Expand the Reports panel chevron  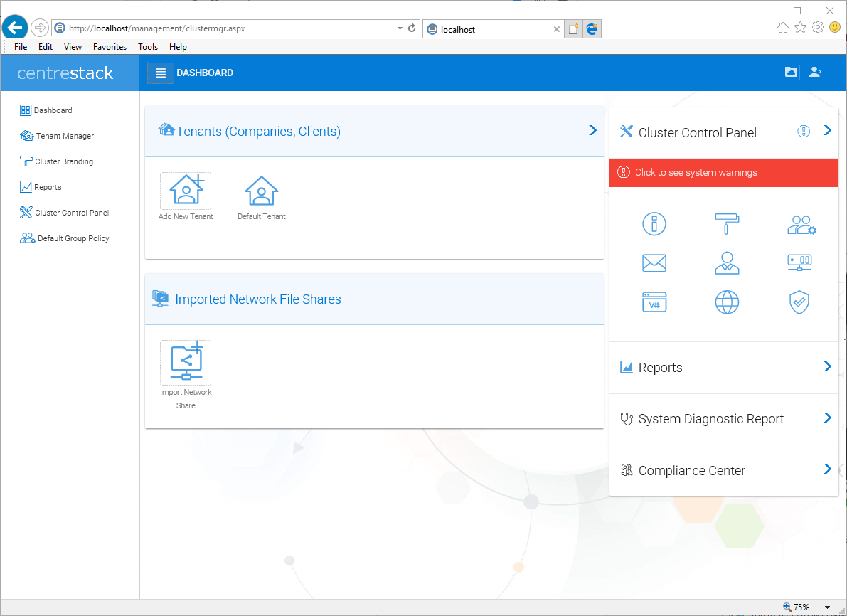(826, 366)
